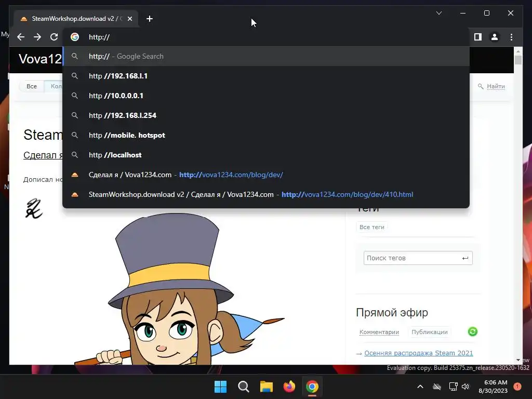Choose the http //10.0.0.0.1 suggestion
Screen dimensions: 532x399
266,96
